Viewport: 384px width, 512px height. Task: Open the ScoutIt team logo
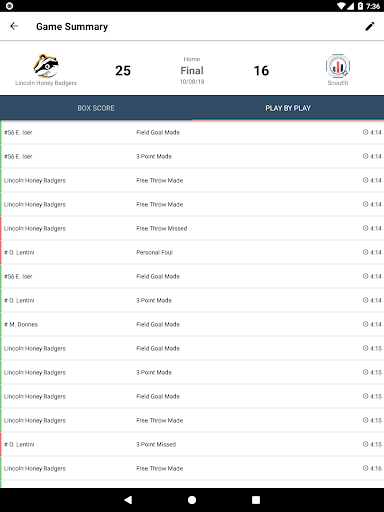tap(338, 66)
